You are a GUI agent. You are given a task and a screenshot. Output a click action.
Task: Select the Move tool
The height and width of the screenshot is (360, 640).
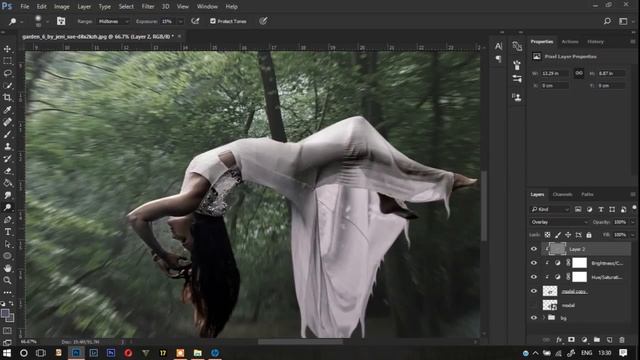7,49
